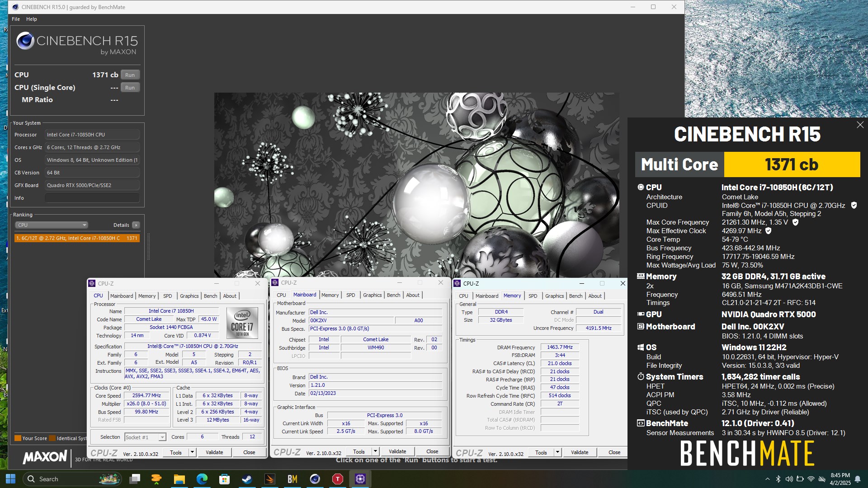
Task: Open Tools dropdown arrow in right CPU-Z
Action: [x=557, y=453]
